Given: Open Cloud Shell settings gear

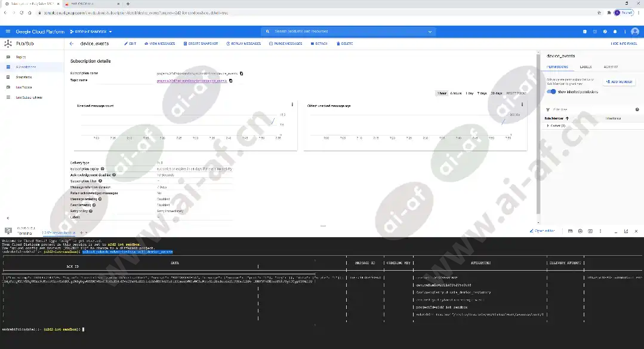Looking at the screenshot, I should click(x=580, y=231).
